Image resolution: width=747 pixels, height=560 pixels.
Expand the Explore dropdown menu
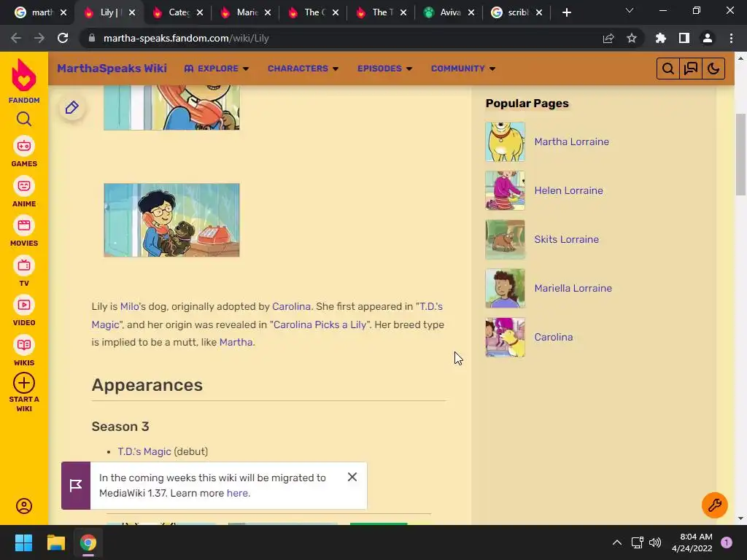[x=217, y=69]
